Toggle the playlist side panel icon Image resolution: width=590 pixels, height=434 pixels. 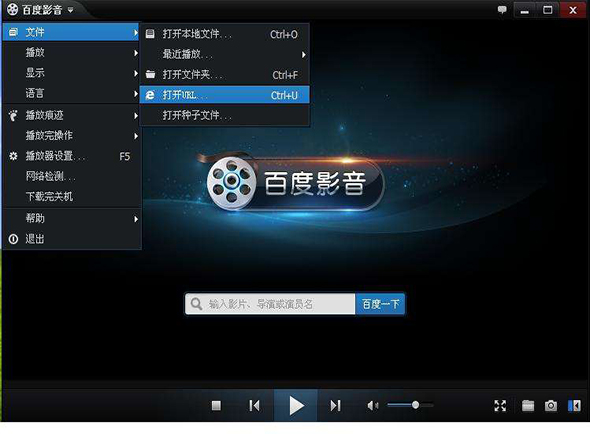[574, 405]
